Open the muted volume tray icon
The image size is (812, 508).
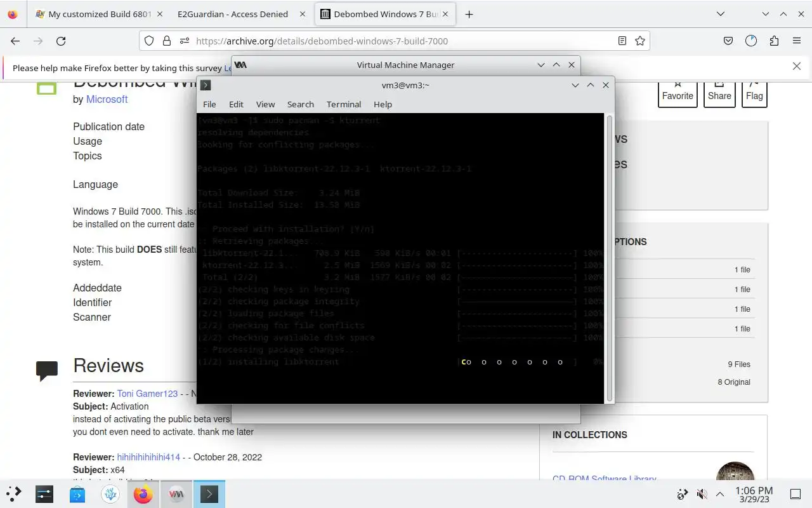click(702, 494)
